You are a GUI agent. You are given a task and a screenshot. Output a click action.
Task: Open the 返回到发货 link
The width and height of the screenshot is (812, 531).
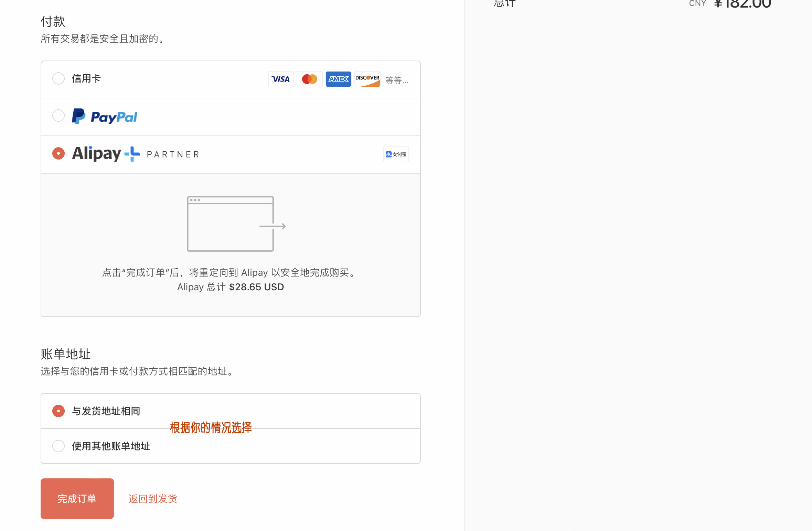click(x=153, y=499)
